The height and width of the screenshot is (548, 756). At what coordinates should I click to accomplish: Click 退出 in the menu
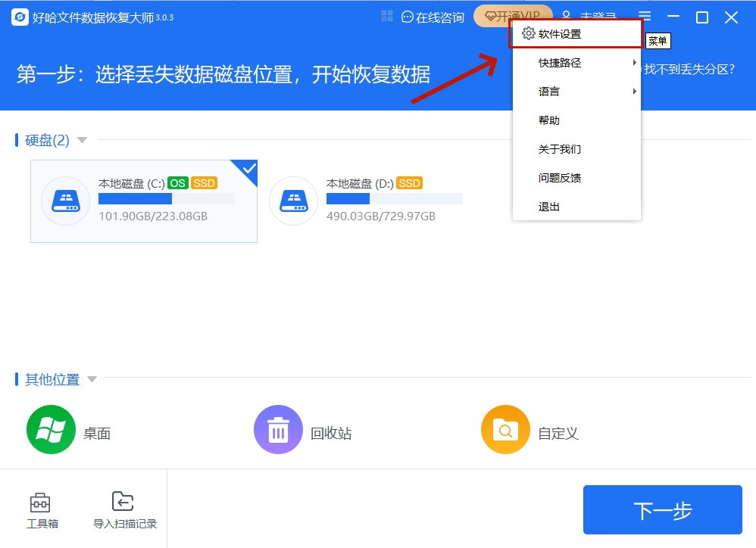[548, 206]
